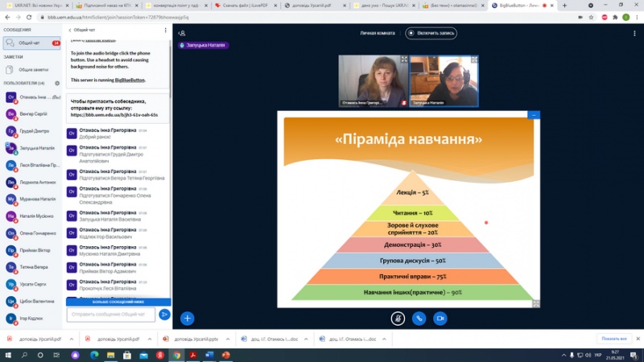Image resolution: width=644 pixels, height=362 pixels.
Task: Open PowerPoint from taskbar
Action: click(x=226, y=355)
